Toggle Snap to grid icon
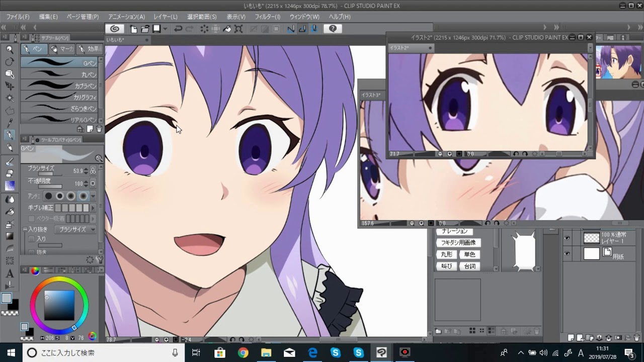This screenshot has width=644, height=362. (x=314, y=29)
